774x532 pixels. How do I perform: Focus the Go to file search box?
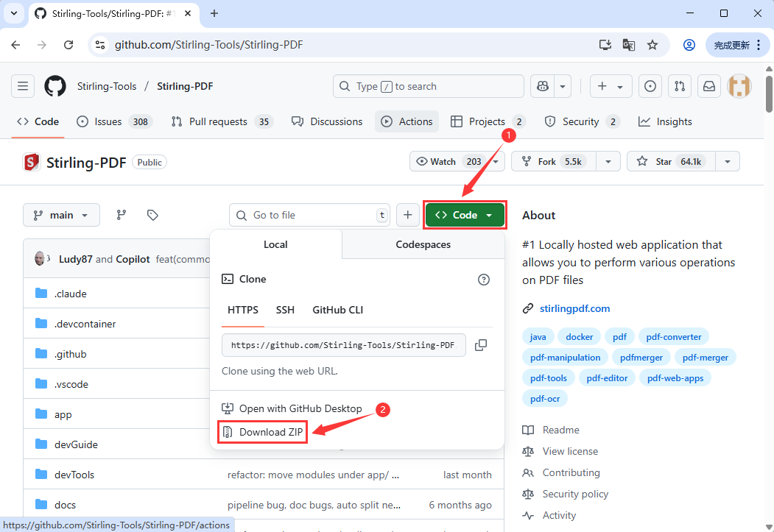(309, 215)
